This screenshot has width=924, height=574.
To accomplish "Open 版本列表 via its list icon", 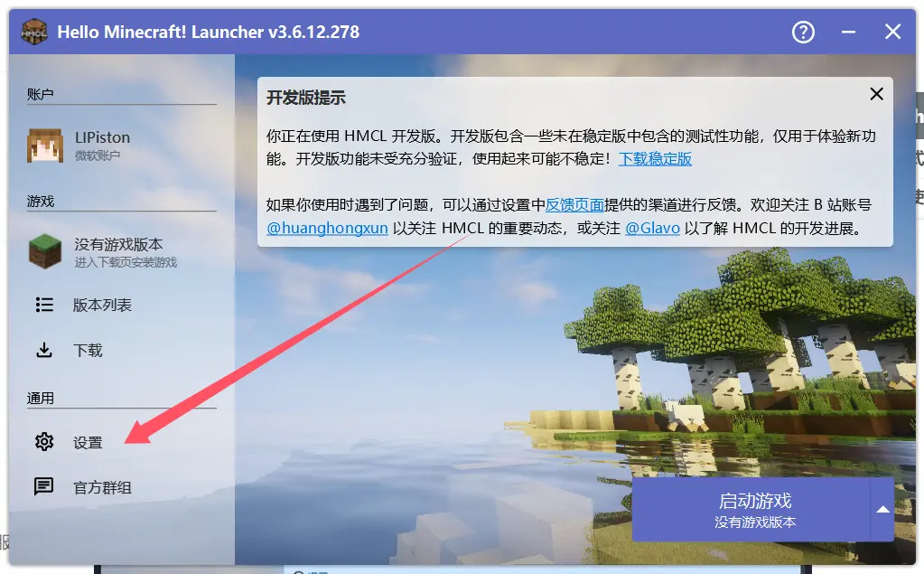I will pyautogui.click(x=44, y=305).
